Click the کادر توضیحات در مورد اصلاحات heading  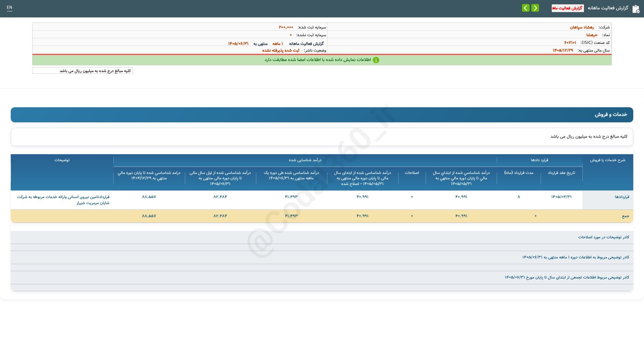click(603, 237)
